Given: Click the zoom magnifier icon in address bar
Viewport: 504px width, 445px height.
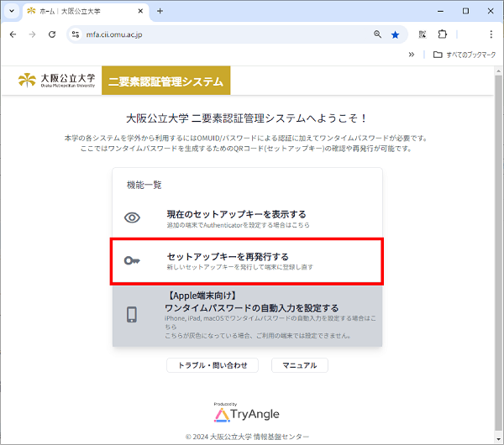Looking at the screenshot, I should click(x=377, y=34).
